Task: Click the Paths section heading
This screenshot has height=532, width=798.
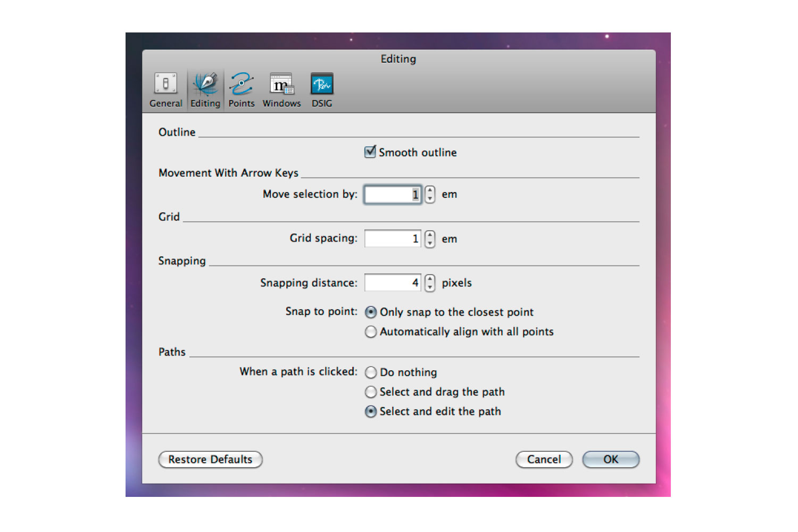Action: point(172,352)
